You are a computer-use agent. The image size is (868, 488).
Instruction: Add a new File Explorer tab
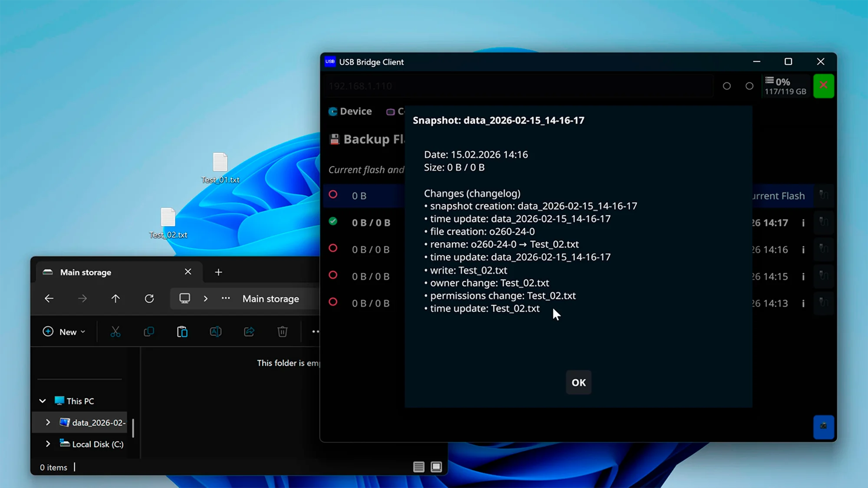coord(218,272)
